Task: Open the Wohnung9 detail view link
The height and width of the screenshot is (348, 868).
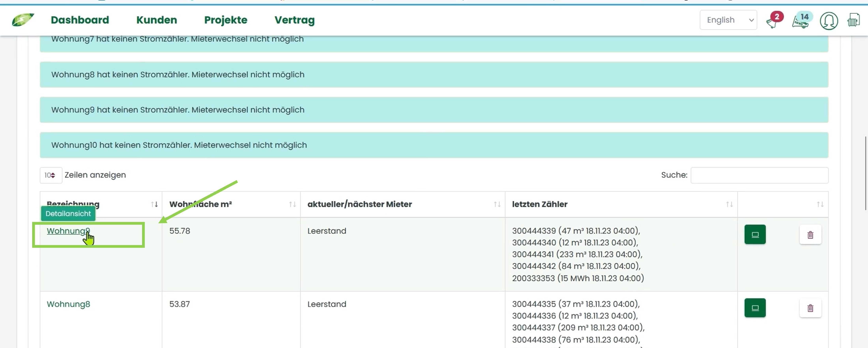Action: click(68, 231)
